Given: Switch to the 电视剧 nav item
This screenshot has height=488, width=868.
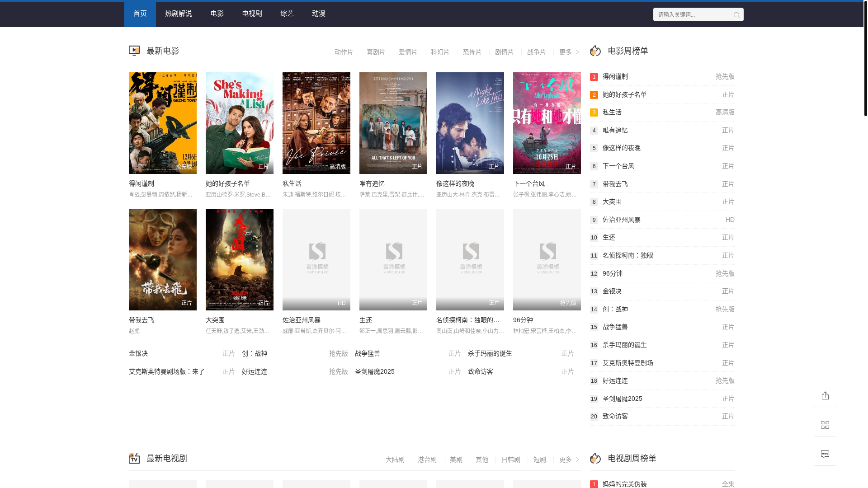Looking at the screenshot, I should tap(252, 14).
